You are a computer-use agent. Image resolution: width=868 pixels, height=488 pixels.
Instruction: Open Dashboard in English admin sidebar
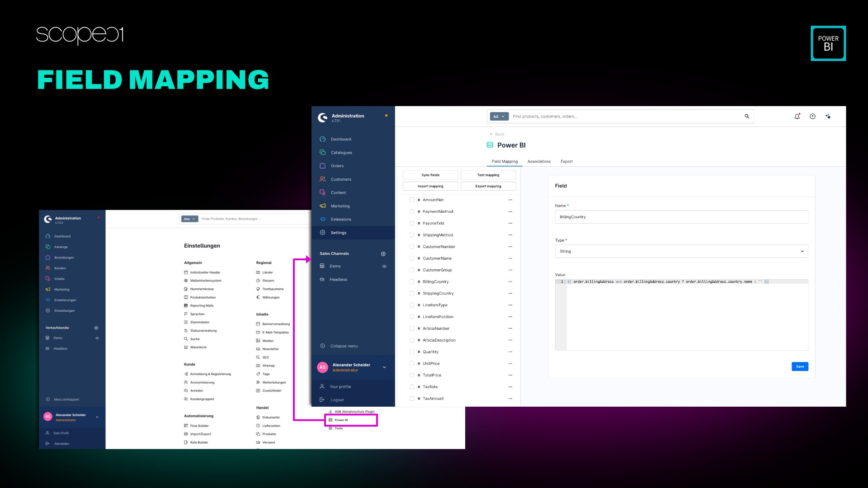pos(340,139)
